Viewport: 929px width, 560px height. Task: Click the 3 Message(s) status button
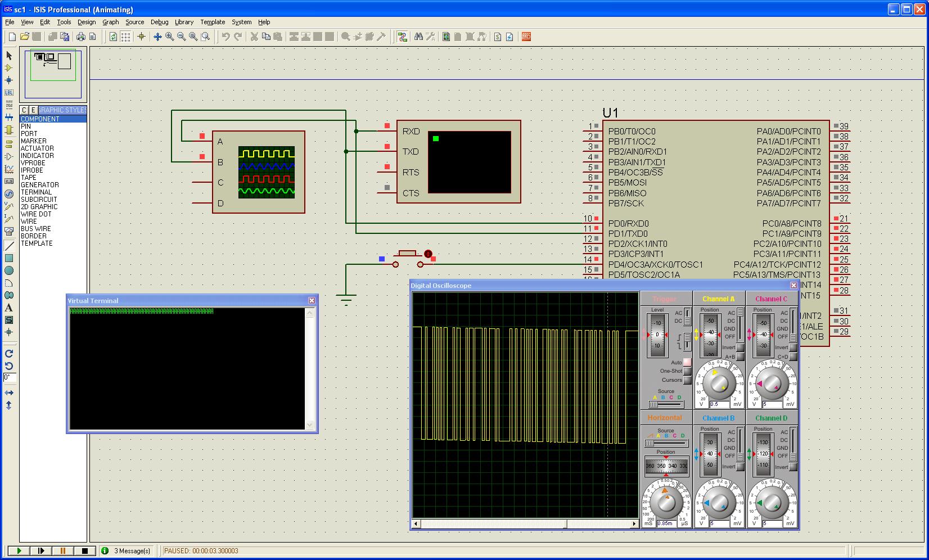pyautogui.click(x=127, y=551)
